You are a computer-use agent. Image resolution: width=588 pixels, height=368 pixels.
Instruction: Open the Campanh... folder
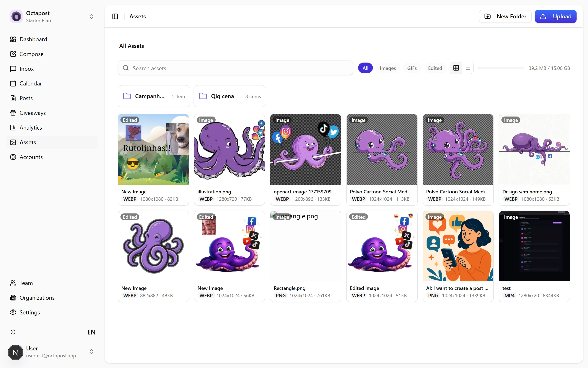154,96
